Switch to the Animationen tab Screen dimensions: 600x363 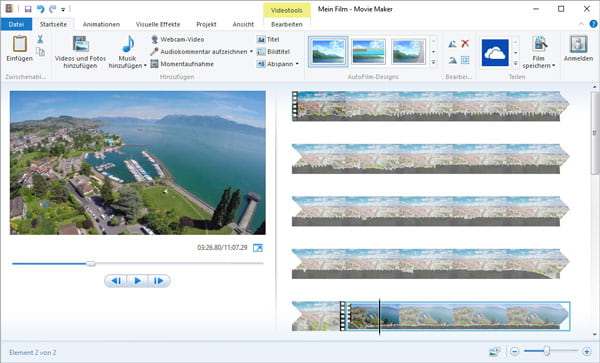tap(101, 24)
